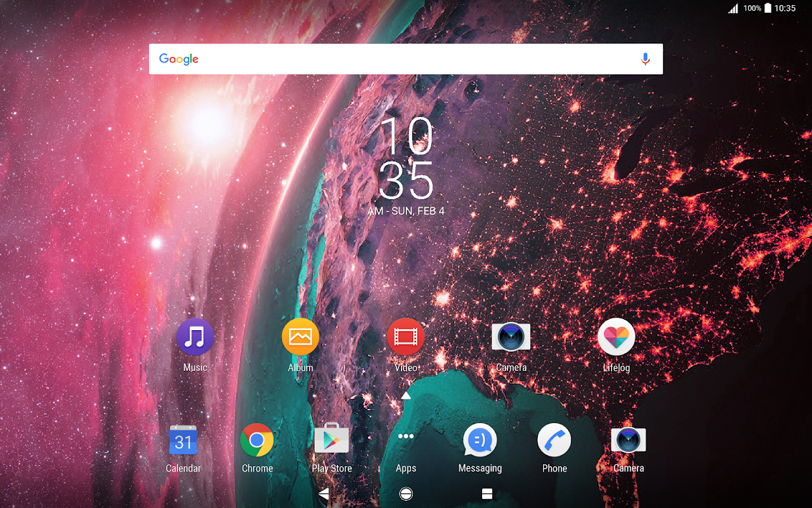812x508 pixels.
Task: Launch the Video app
Action: [x=406, y=337]
